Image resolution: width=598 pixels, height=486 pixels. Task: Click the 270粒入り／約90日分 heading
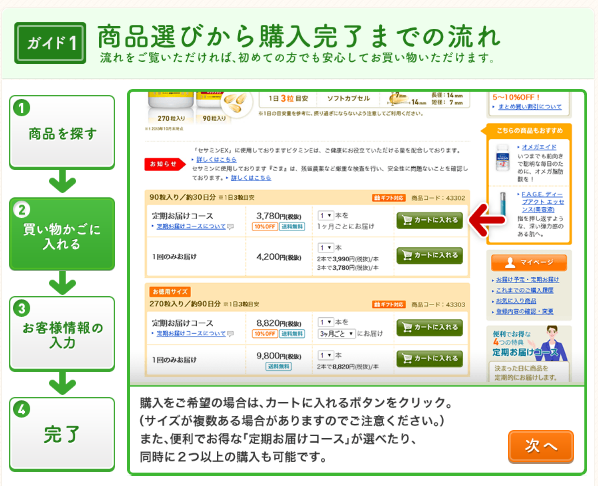click(x=185, y=304)
